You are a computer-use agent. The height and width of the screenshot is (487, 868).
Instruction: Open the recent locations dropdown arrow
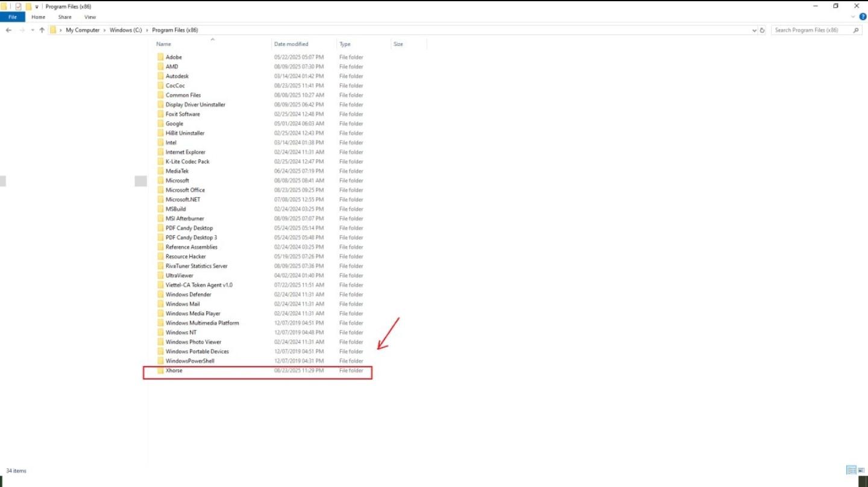click(x=33, y=30)
